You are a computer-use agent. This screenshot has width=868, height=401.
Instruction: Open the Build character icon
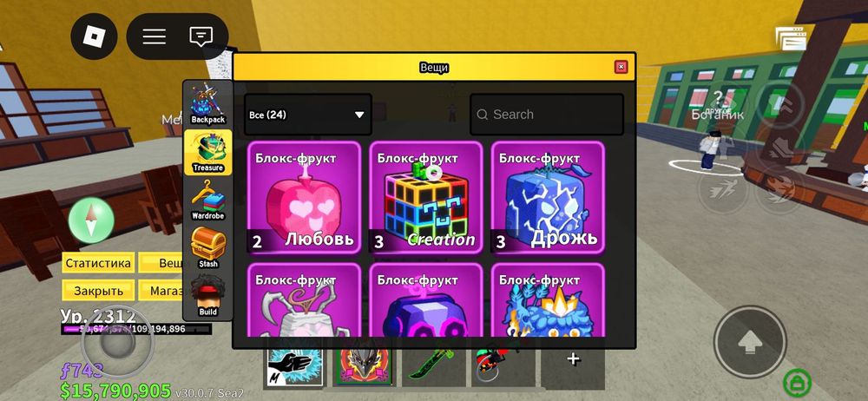(208, 296)
